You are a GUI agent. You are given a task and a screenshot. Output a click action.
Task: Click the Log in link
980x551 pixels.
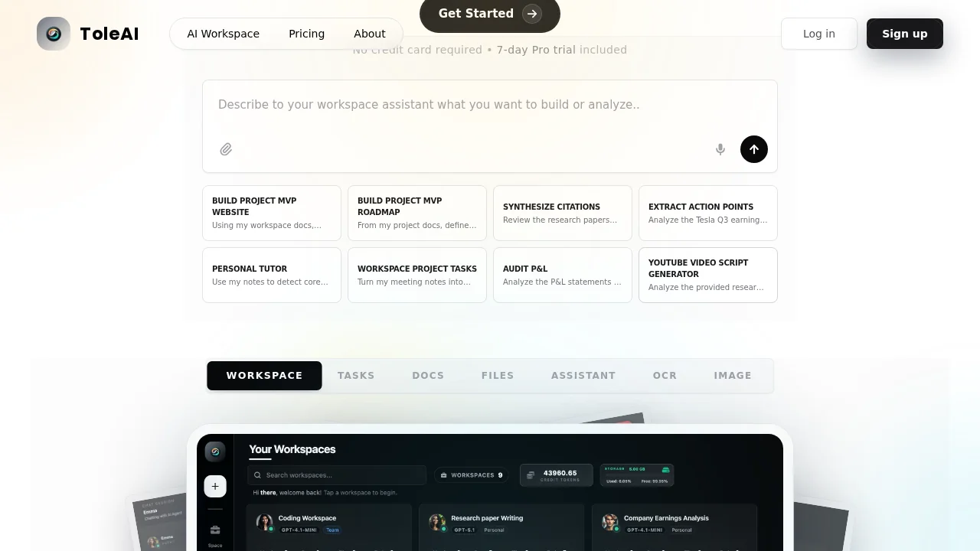(818, 34)
